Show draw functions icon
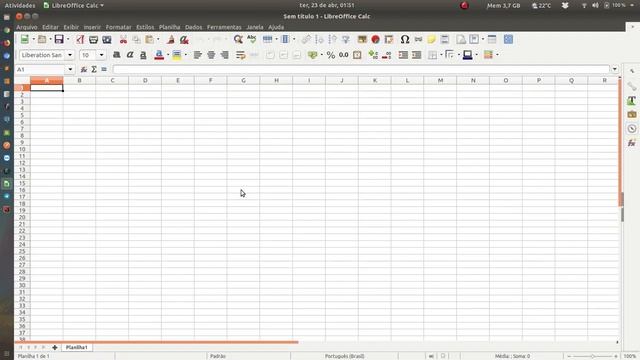The image size is (640, 360). click(x=508, y=39)
